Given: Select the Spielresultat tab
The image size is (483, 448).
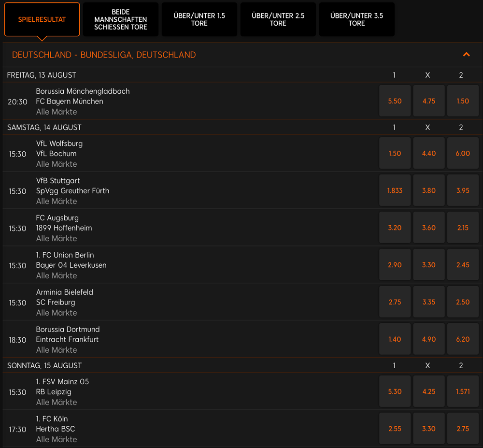Looking at the screenshot, I should tap(42, 19).
